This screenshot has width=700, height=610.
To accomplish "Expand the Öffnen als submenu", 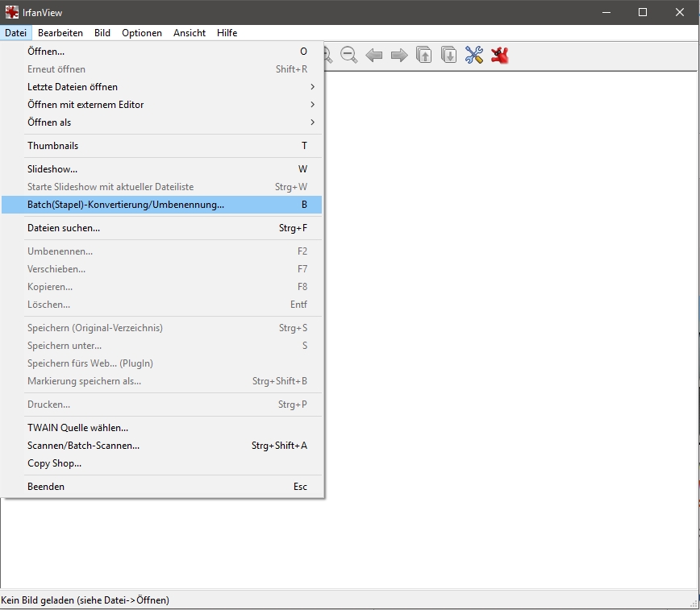I will point(161,122).
